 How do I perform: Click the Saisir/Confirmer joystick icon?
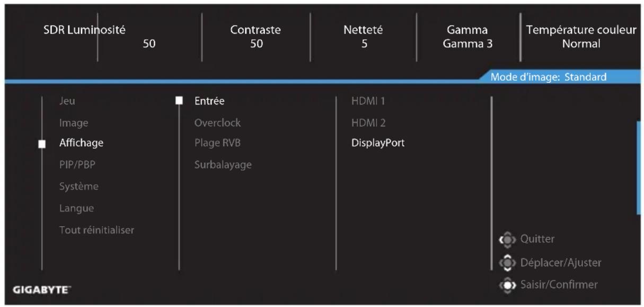pos(506,285)
